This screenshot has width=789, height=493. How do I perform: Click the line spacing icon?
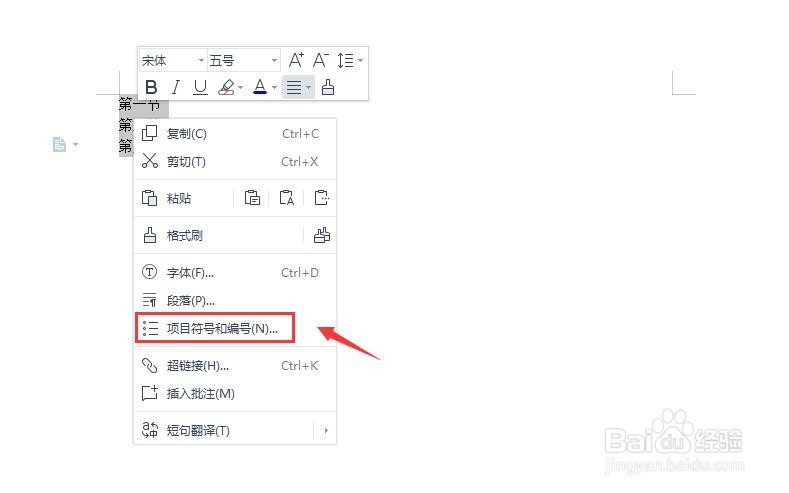pos(345,60)
